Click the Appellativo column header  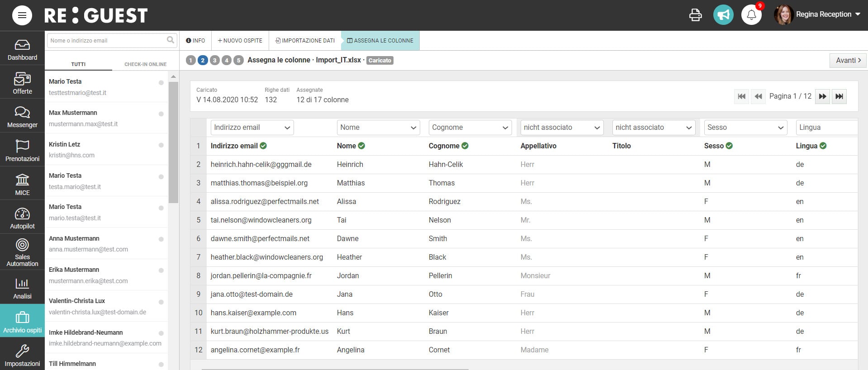[x=538, y=146]
